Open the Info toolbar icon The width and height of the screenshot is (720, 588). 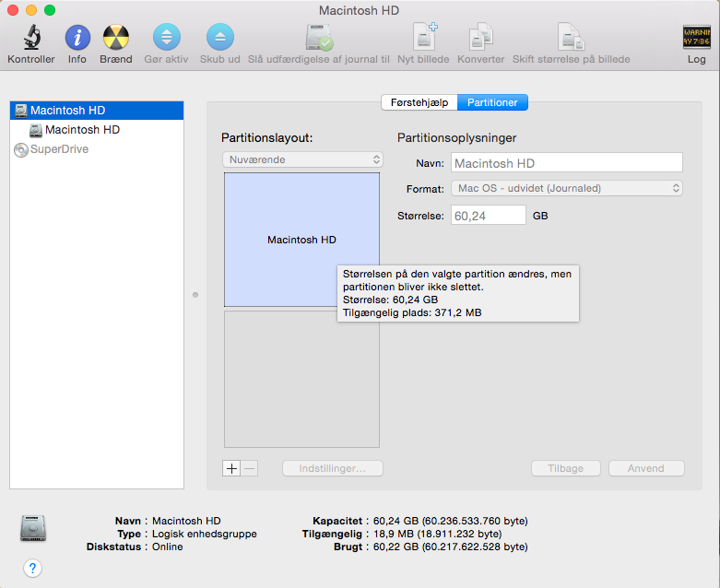[77, 37]
